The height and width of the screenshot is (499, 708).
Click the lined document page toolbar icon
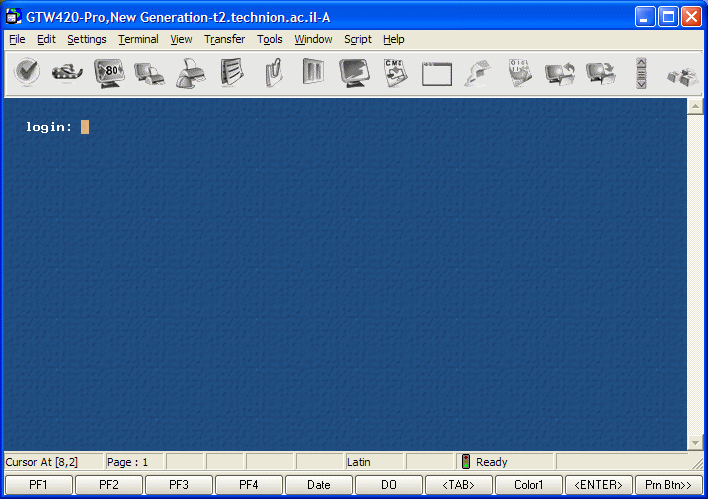tap(232, 73)
